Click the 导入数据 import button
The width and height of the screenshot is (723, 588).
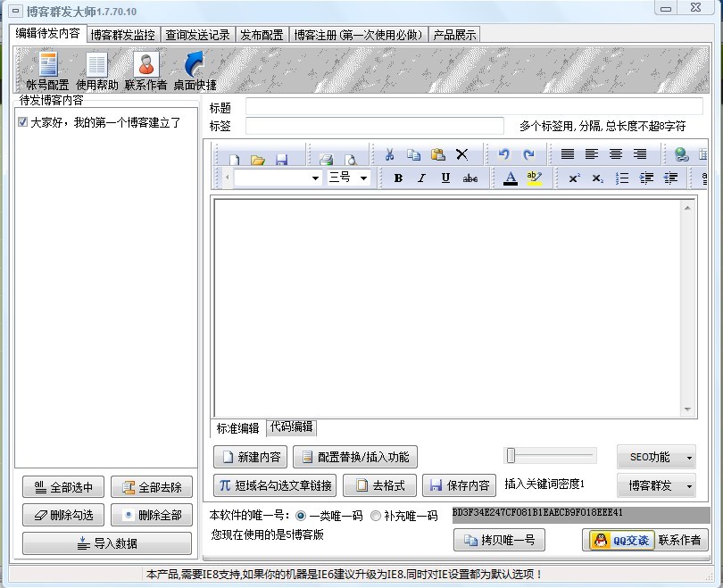point(107,542)
